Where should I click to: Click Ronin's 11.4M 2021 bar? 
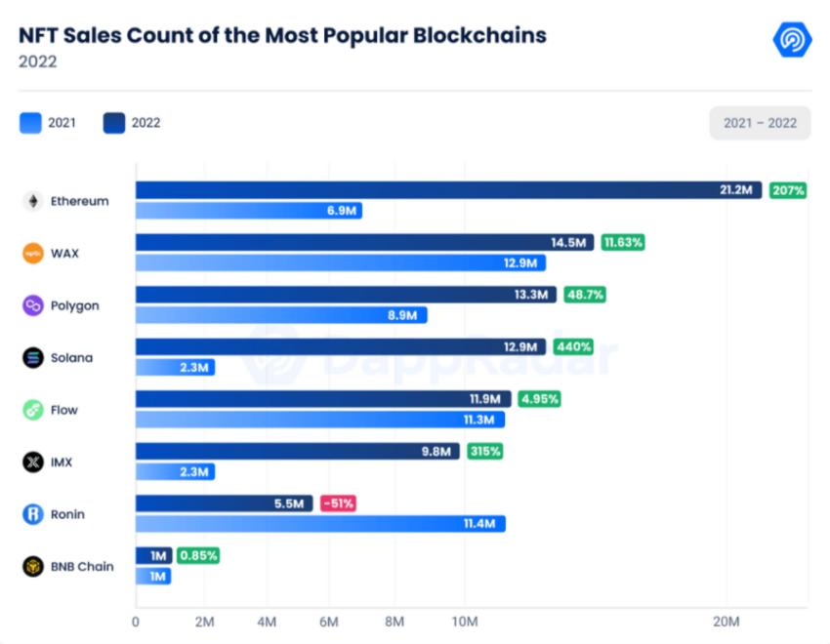(x=320, y=524)
